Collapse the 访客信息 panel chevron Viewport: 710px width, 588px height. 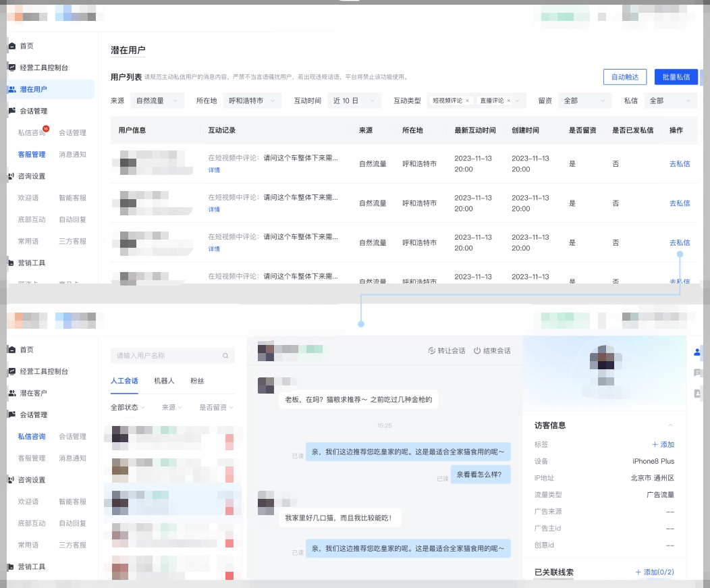pyautogui.click(x=670, y=425)
